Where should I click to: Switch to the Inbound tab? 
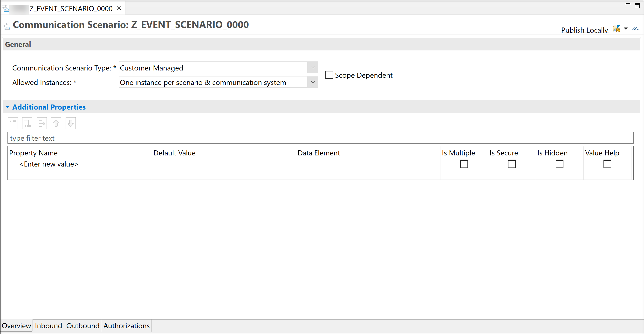tap(48, 326)
